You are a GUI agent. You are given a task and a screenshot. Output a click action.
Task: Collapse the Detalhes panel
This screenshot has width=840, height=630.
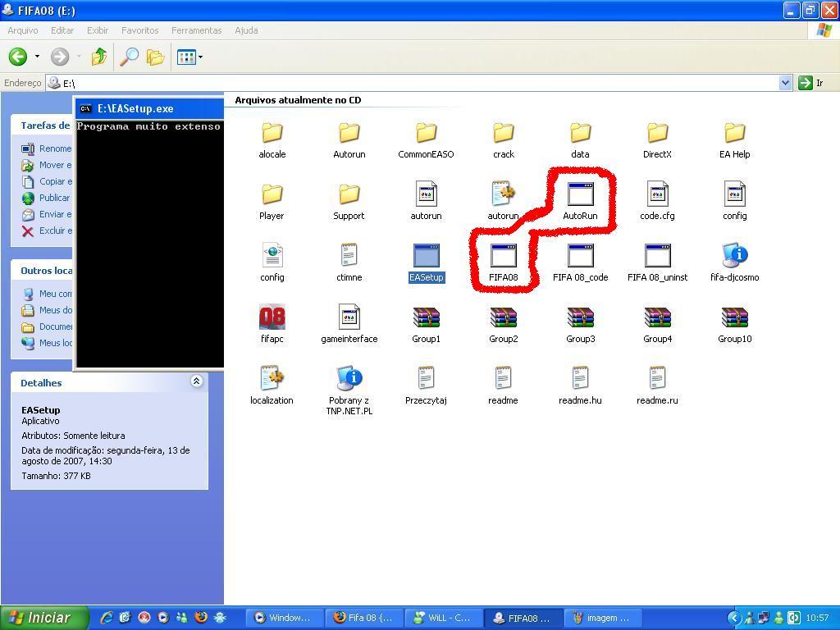[x=197, y=381]
